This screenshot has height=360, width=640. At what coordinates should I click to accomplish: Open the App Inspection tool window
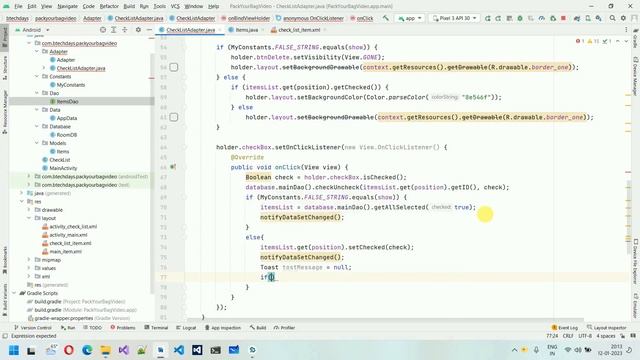[x=223, y=327]
